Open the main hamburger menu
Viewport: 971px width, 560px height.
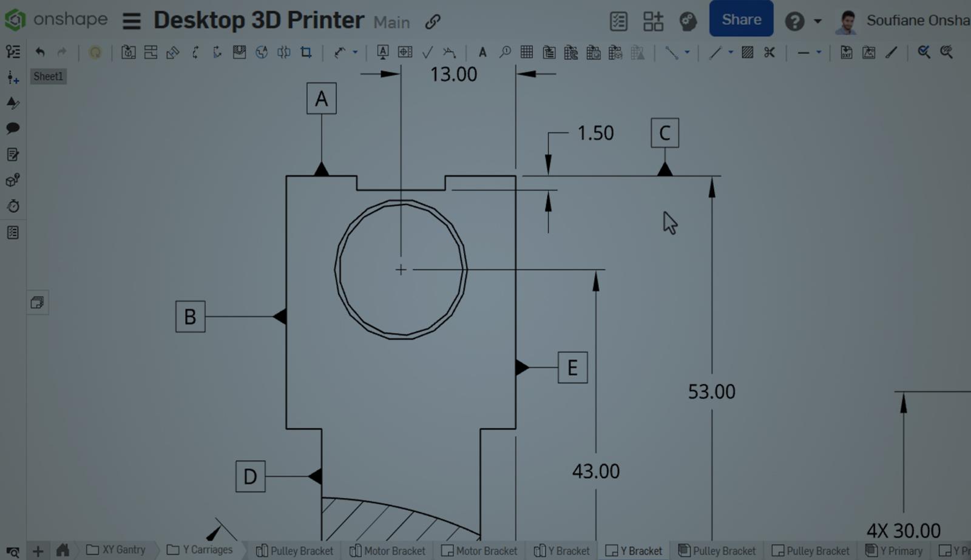point(131,19)
